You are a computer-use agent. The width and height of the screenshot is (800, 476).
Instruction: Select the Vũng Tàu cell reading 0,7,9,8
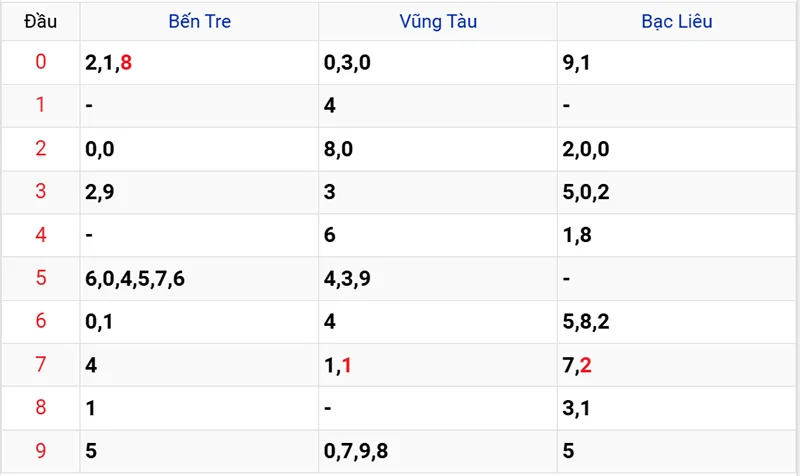pyautogui.click(x=356, y=451)
